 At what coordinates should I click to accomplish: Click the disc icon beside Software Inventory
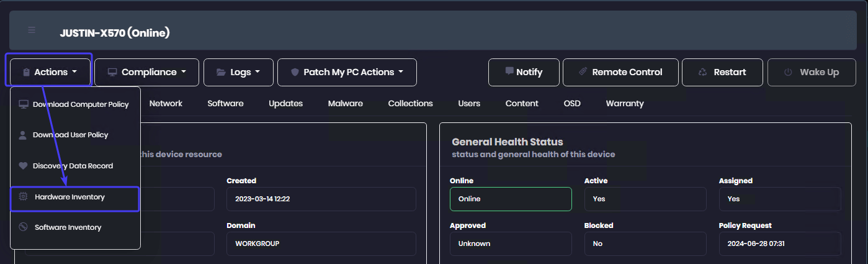23,227
